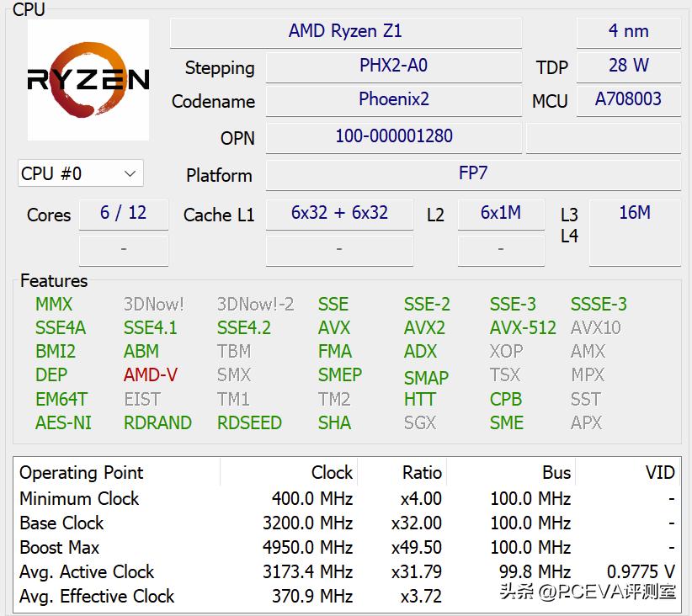
Task: Select the AVX-512 feature indicator
Action: (522, 328)
